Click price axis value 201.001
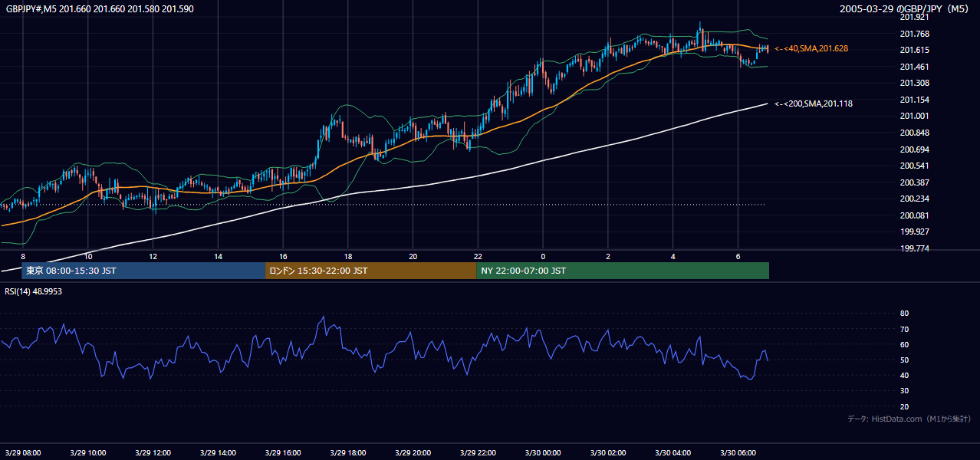This screenshot has width=980, height=460. 914,116
